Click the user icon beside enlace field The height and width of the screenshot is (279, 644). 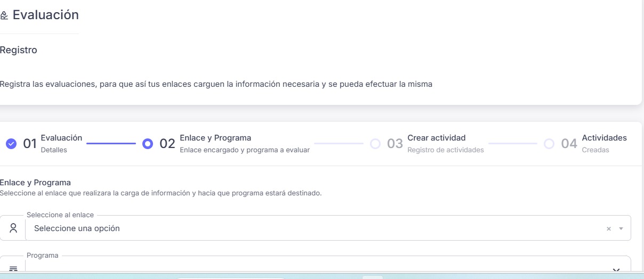[13, 228]
